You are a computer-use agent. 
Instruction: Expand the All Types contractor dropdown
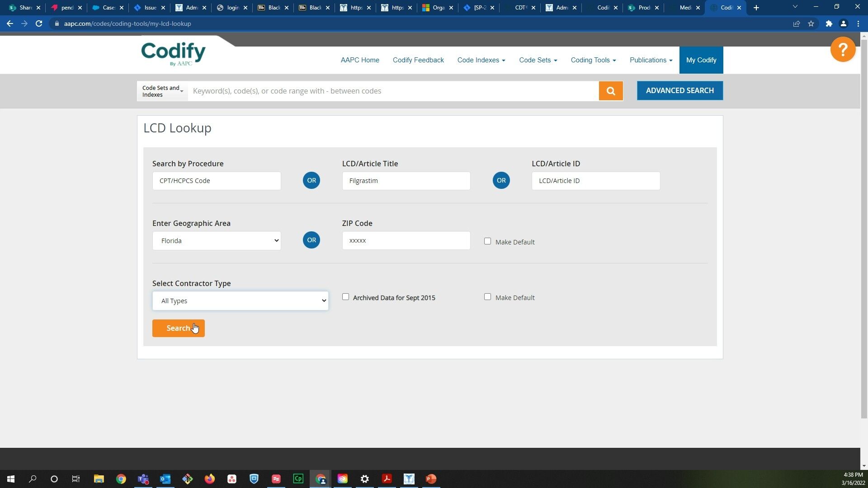[240, 300]
